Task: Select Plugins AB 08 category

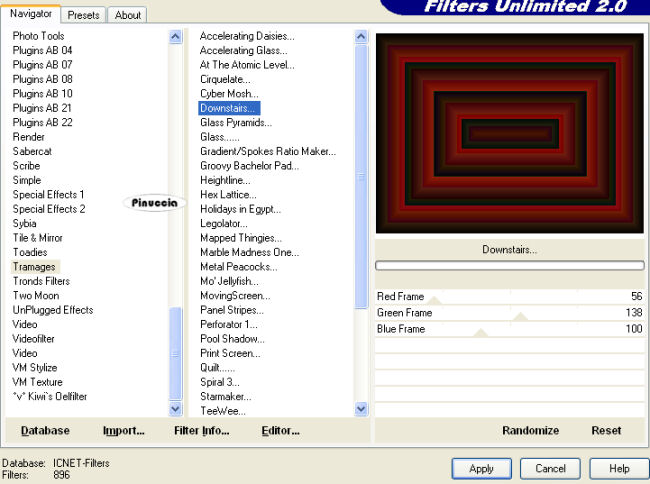Action: pyautogui.click(x=42, y=79)
